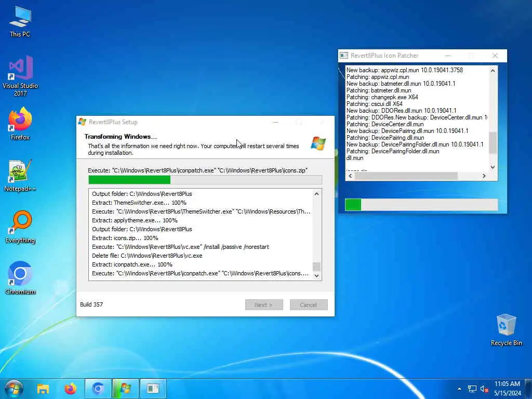Click the 'Transforming Windows...' heading
The height and width of the screenshot is (399, 532).
(x=121, y=137)
